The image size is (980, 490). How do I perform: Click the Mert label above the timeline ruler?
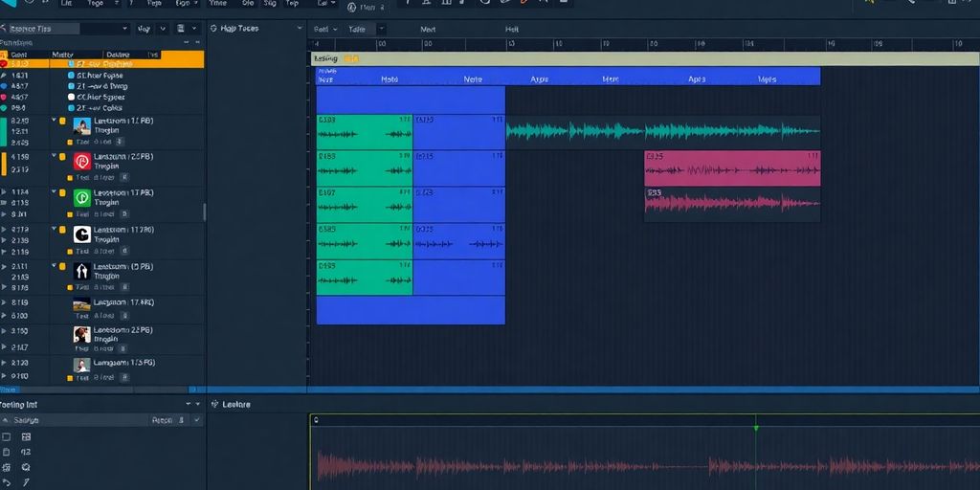(428, 30)
